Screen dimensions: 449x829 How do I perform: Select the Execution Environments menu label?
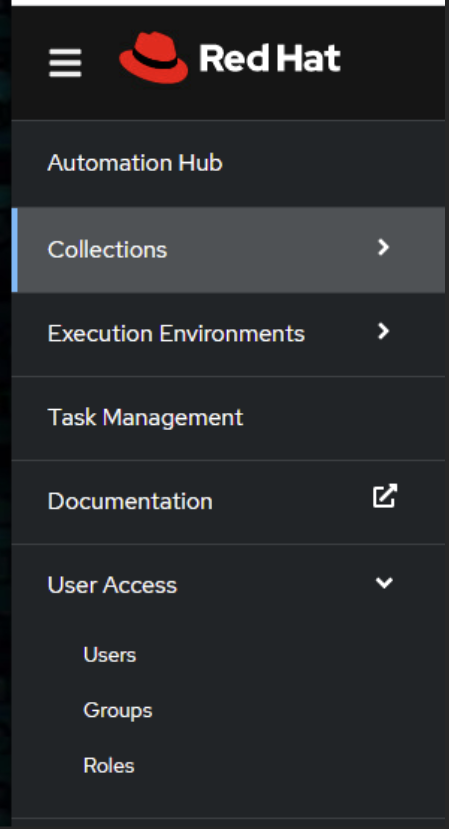click(x=176, y=334)
